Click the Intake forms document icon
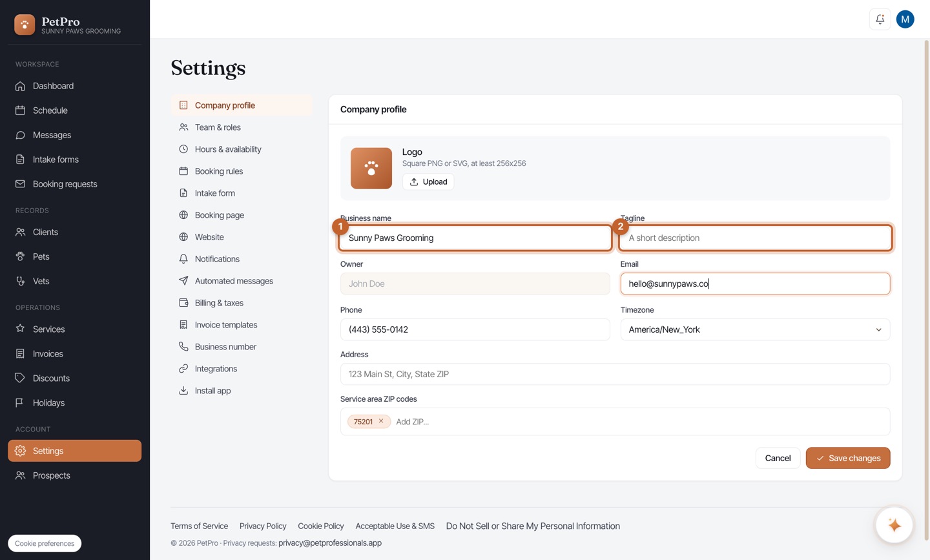 (20, 160)
